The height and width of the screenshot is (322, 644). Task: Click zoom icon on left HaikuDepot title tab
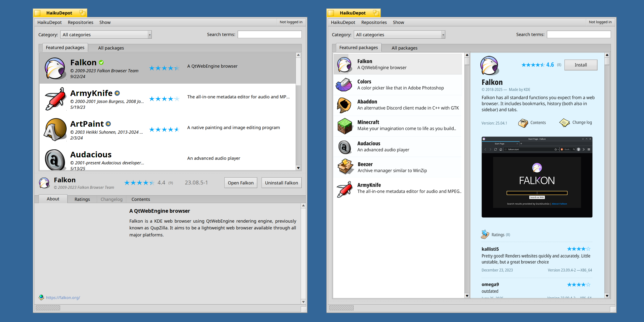[x=82, y=13]
